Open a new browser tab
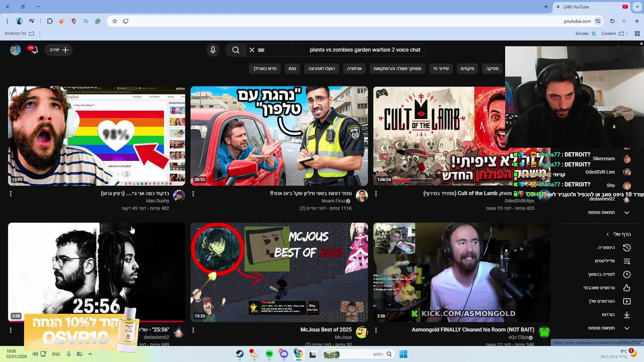 546,7
